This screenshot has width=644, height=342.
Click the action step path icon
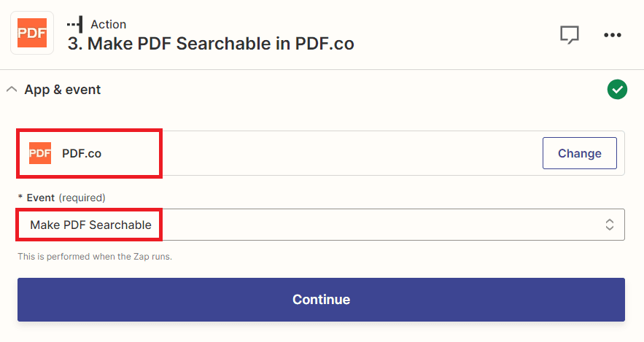(x=75, y=25)
